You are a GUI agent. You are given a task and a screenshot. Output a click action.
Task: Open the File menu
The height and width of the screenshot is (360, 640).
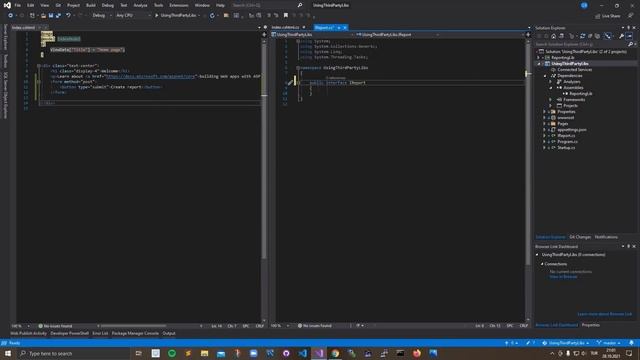click(18, 5)
